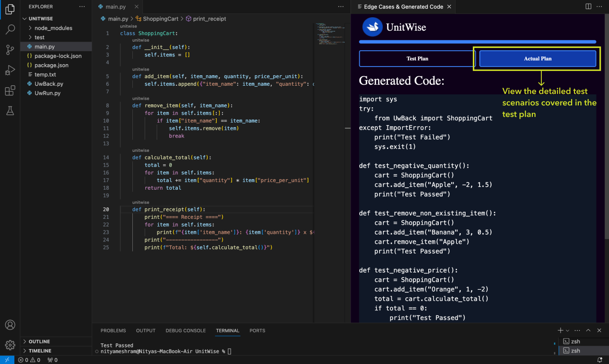Close the terminal panel
The width and height of the screenshot is (609, 364).
[599, 330]
